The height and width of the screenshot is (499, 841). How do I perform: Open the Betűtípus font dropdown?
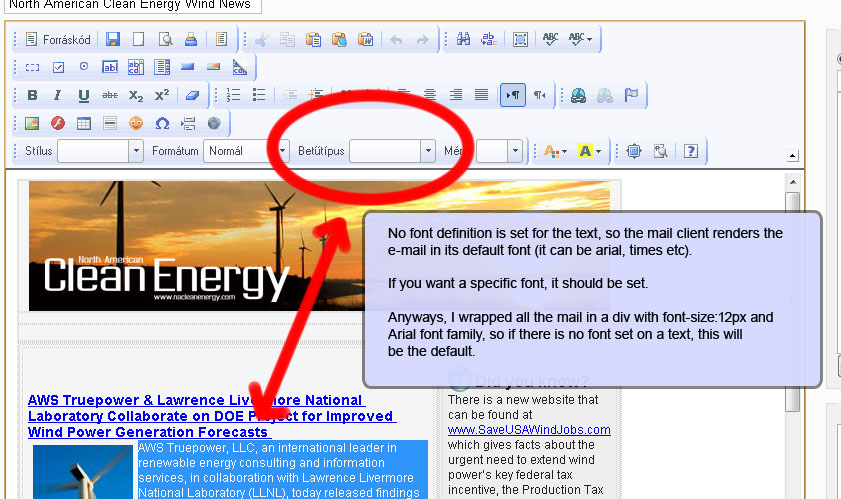tap(426, 151)
